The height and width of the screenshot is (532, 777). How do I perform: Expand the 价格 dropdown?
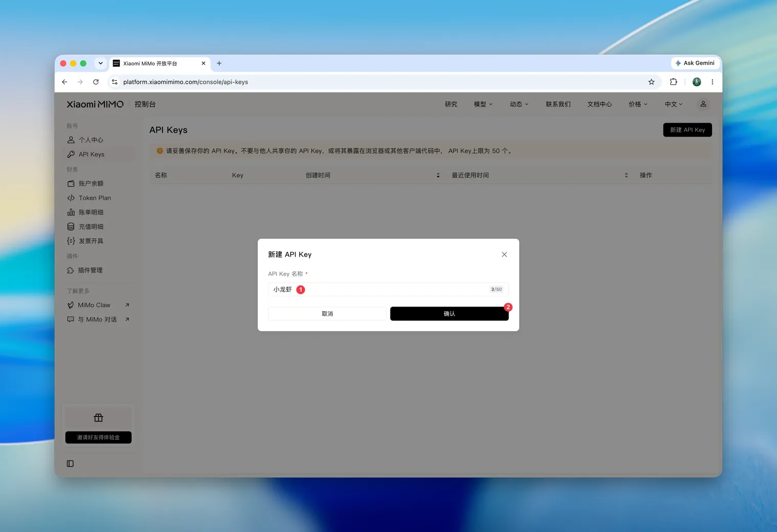638,104
